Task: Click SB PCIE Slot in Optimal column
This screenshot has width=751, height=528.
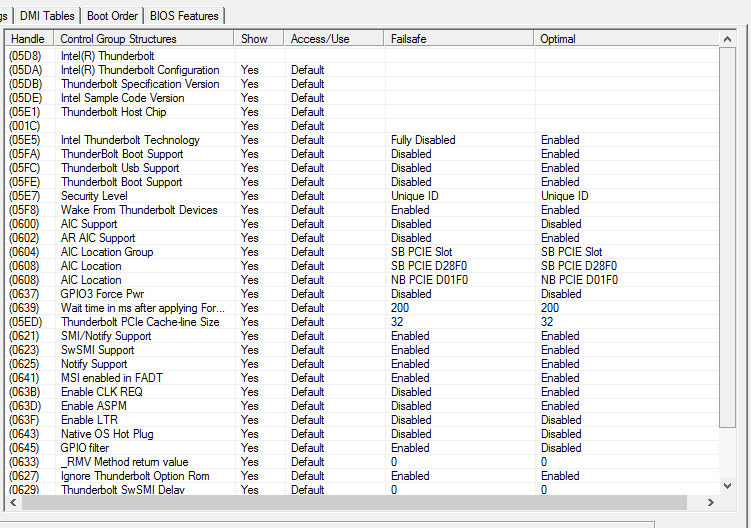Action: point(571,252)
